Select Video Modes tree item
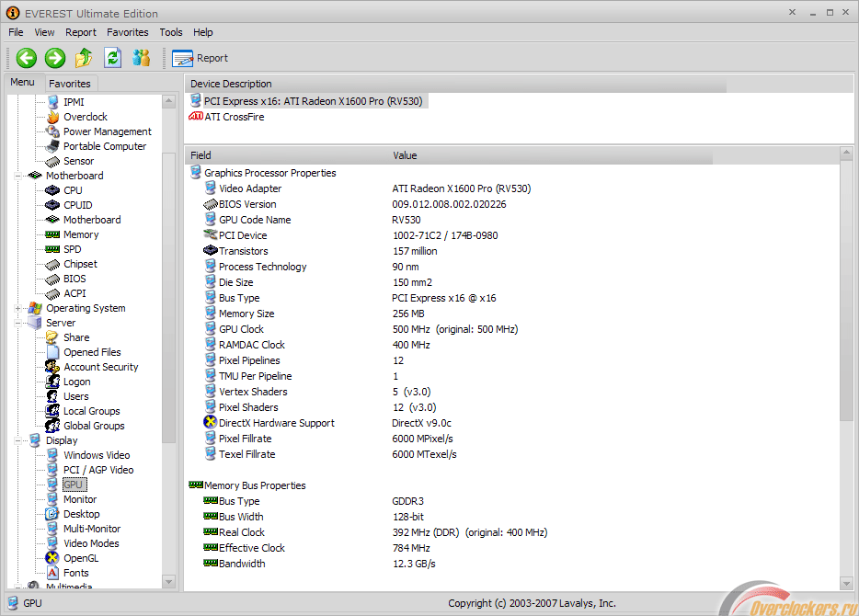The image size is (859, 616). [x=91, y=544]
